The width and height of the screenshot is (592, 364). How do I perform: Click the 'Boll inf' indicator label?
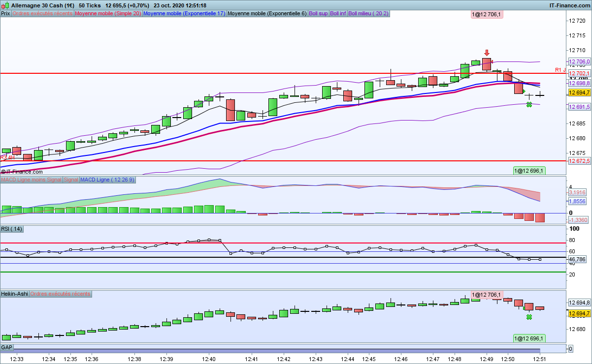pos(338,14)
